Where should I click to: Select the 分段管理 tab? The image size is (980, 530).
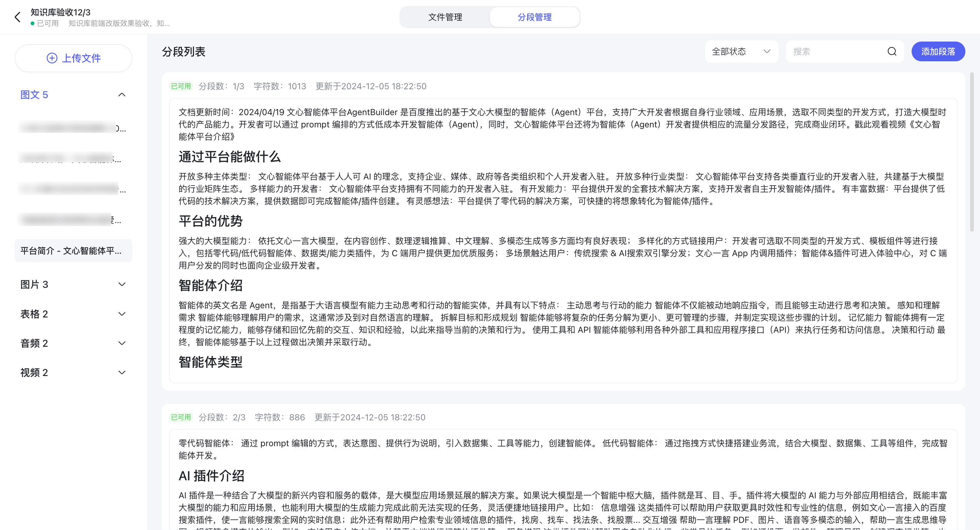tap(534, 17)
